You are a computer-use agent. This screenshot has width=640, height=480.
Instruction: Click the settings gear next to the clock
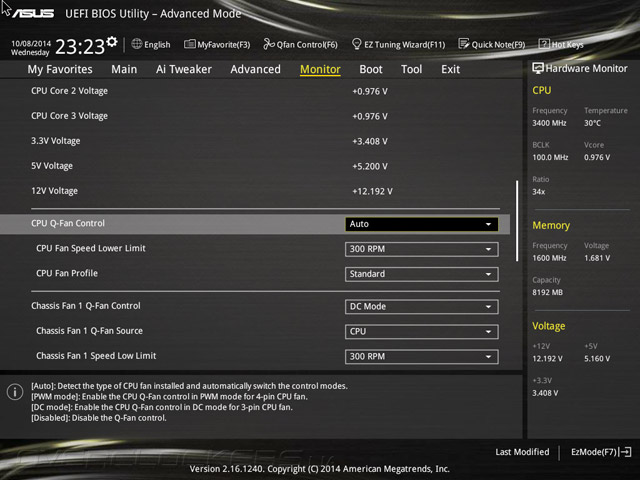point(111,42)
